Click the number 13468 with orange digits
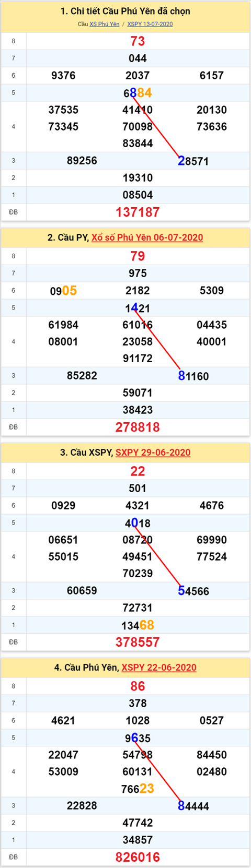The image size is (251, 868). (138, 625)
